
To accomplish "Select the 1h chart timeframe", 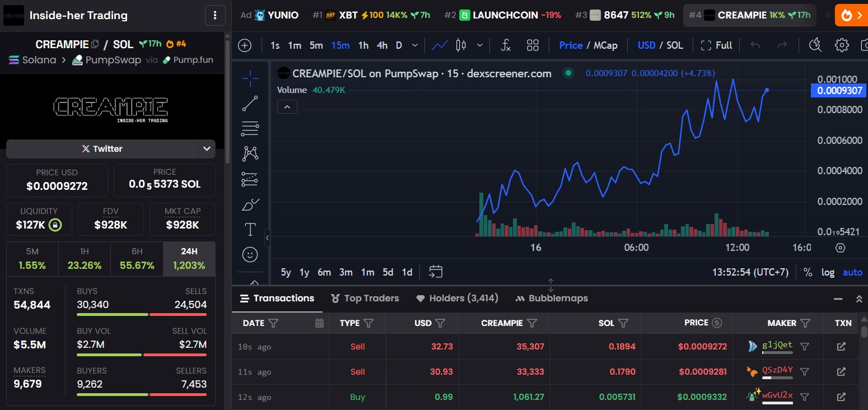I will pyautogui.click(x=363, y=45).
